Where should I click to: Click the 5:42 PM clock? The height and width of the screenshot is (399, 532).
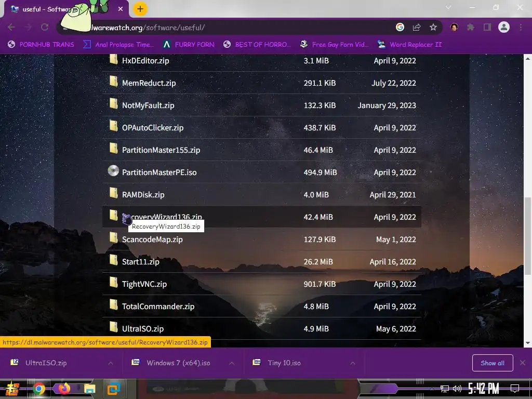click(484, 389)
